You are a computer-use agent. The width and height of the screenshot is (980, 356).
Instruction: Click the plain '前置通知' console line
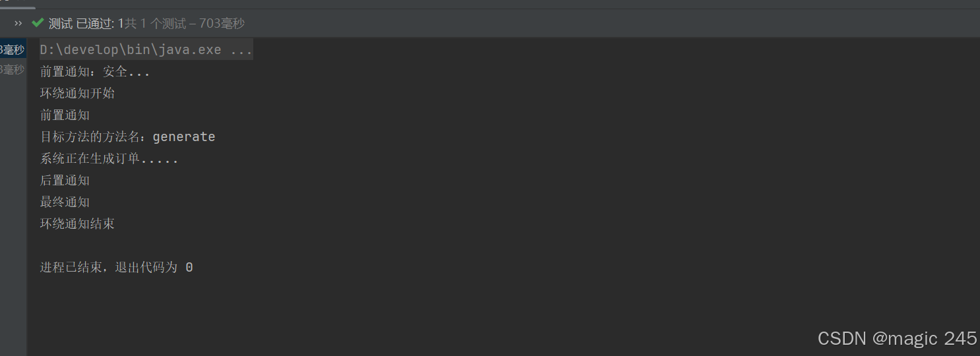[65, 115]
